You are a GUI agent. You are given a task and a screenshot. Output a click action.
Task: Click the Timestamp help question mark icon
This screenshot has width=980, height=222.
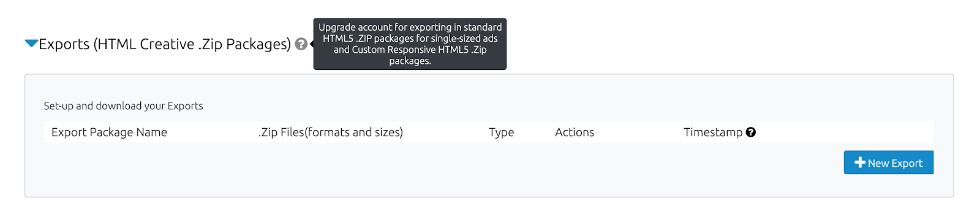751,132
